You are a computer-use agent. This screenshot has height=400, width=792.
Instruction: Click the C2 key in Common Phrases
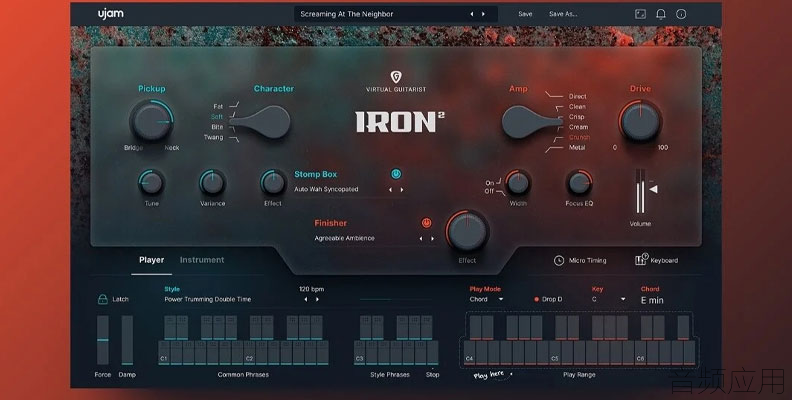250,353
